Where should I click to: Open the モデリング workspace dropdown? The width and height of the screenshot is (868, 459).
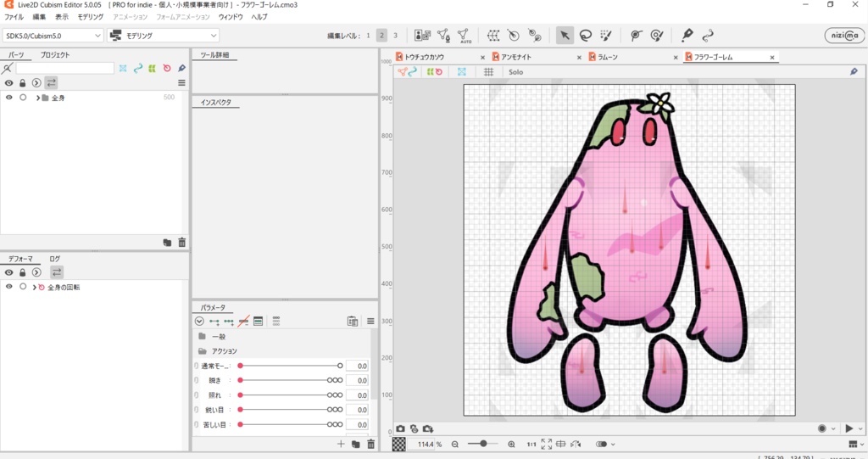164,36
